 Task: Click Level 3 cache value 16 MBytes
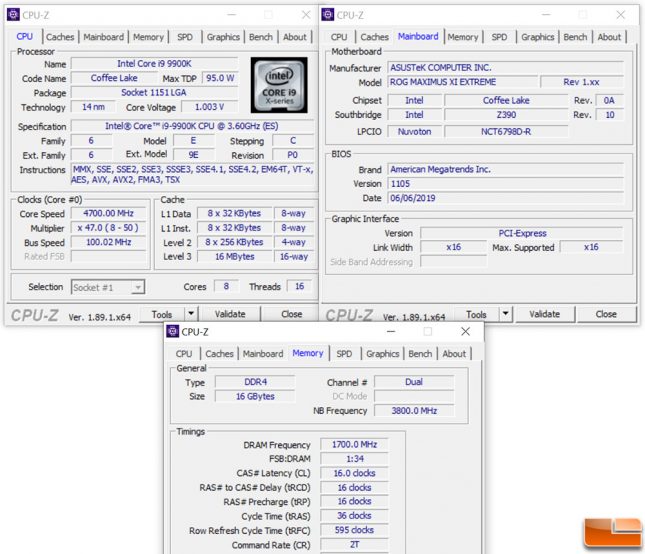tap(235, 257)
